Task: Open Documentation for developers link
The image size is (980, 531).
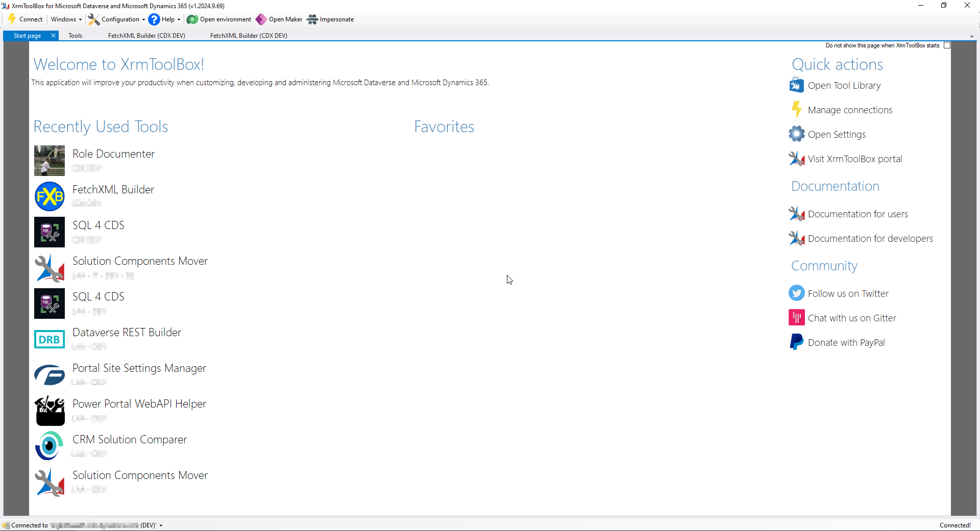Action: pos(870,239)
